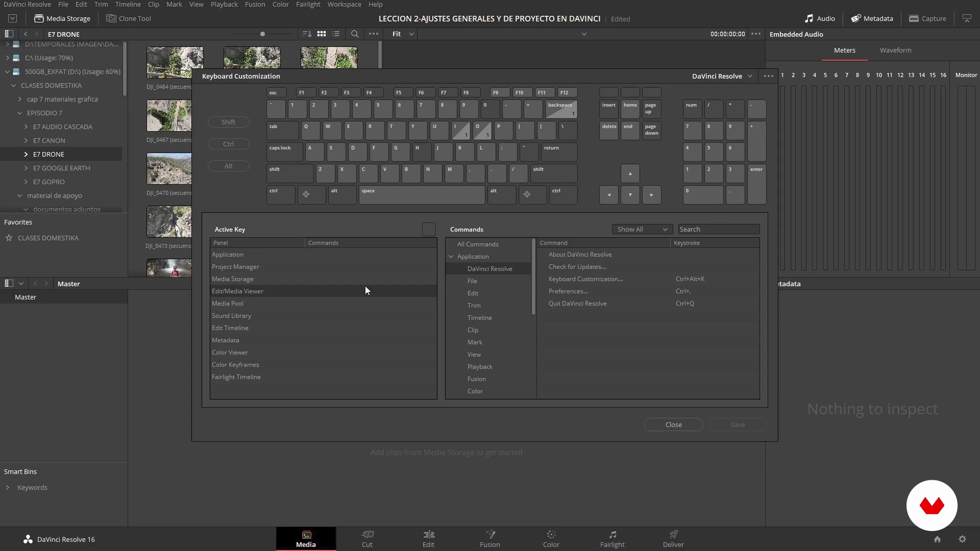Viewport: 980px width, 551px height.
Task: Open the Playback menu
Action: pos(224,4)
